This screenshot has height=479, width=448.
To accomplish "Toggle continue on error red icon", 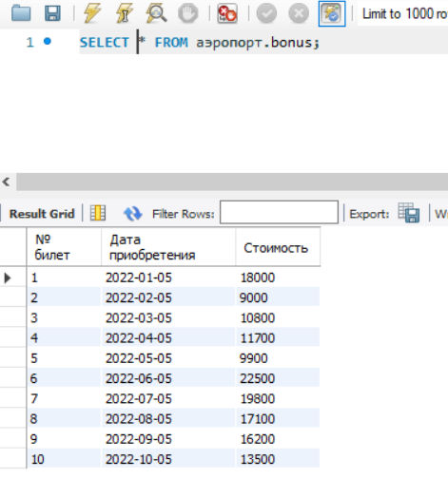I will pyautogui.click(x=227, y=13).
